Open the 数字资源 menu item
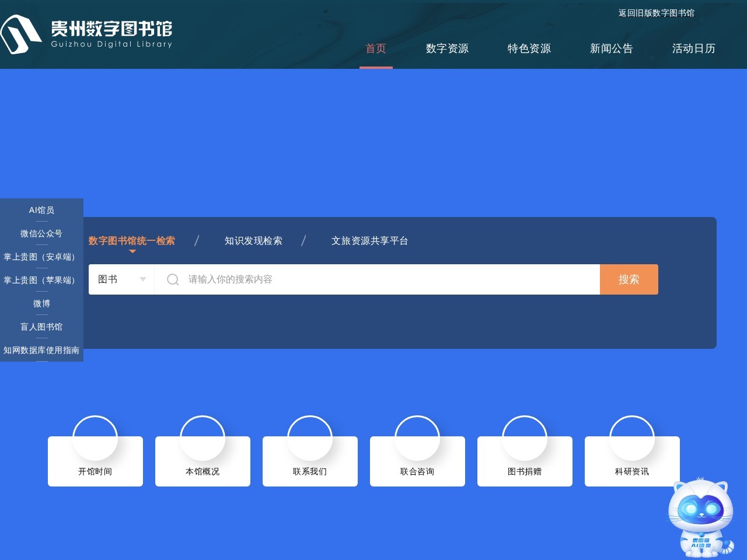747x560 pixels. pyautogui.click(x=447, y=49)
